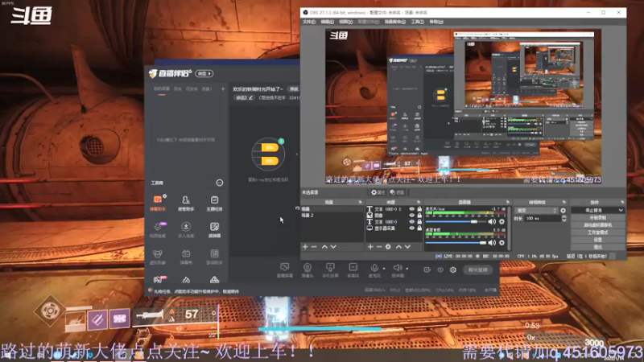Move the selected source up in OBS
Viewport: 644px width, 362px height.
(x=398, y=247)
